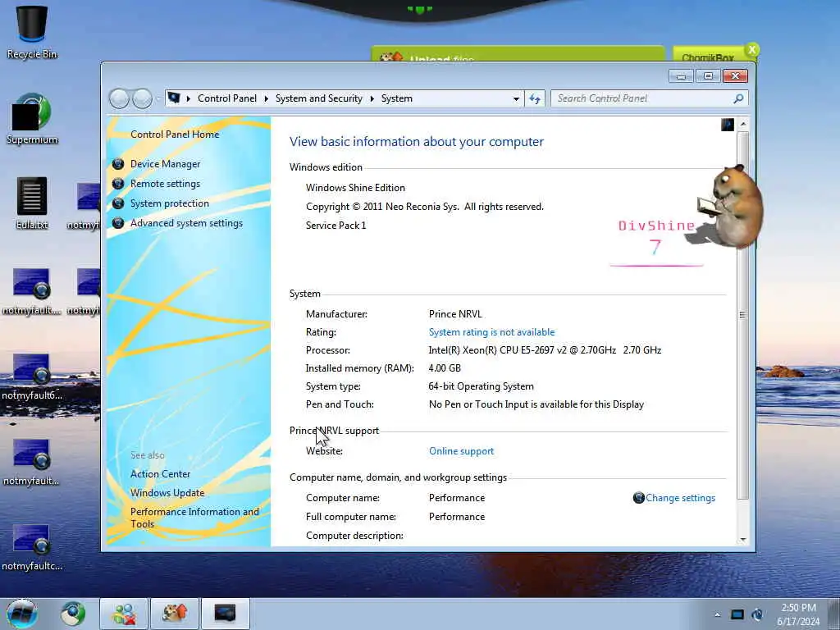Click System in the breadcrumb path
Image resolution: width=840 pixels, height=630 pixels.
(x=397, y=98)
